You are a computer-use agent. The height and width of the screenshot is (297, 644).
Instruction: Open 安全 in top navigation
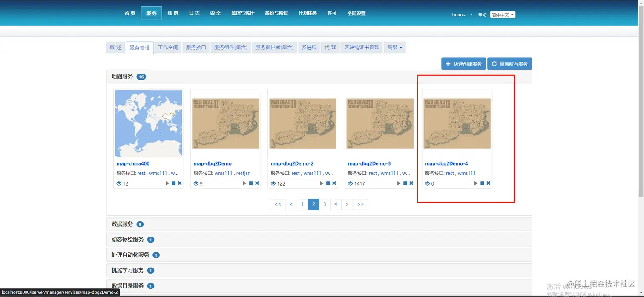(x=216, y=13)
